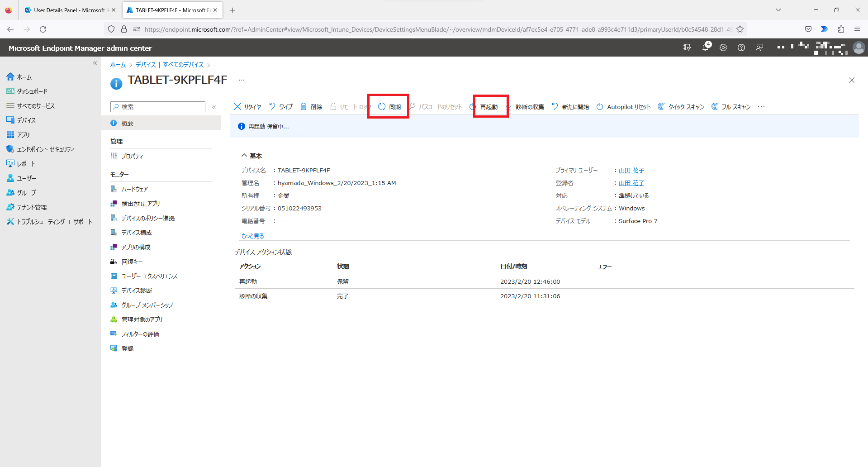Collapse the device menu pane chevron

tap(214, 107)
